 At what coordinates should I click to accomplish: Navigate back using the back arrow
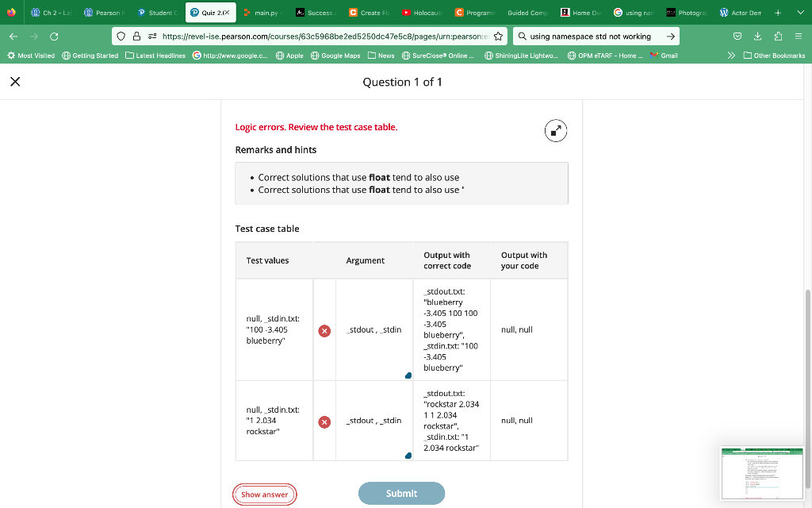13,36
